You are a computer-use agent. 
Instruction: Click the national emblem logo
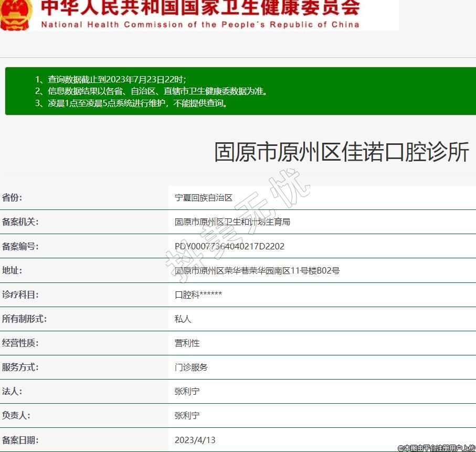coord(16,14)
